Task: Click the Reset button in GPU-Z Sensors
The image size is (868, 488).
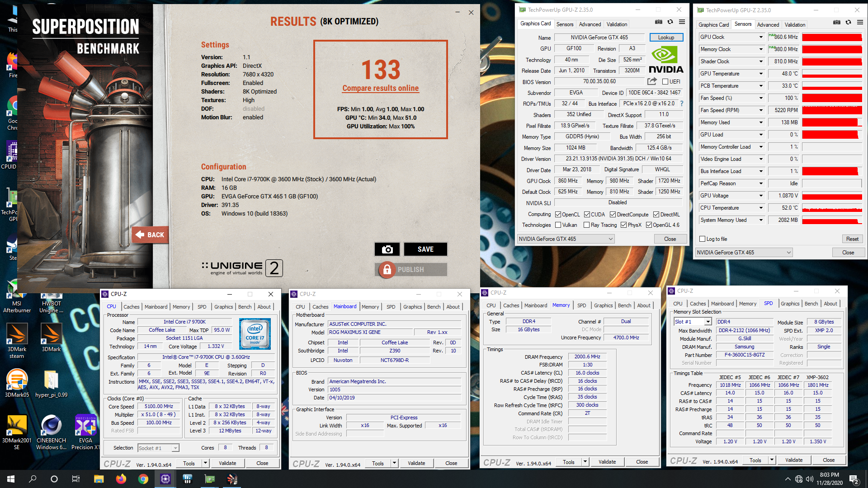Action: [852, 239]
